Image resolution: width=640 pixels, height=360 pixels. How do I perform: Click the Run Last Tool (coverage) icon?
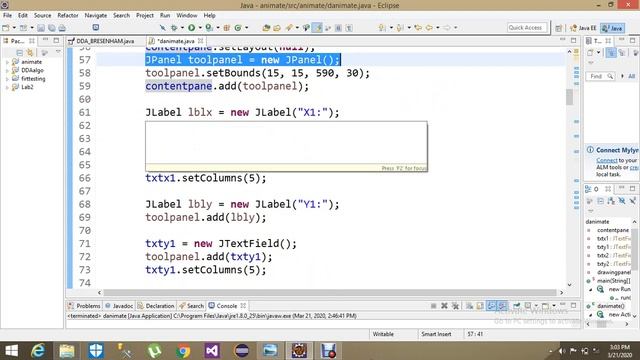209,28
